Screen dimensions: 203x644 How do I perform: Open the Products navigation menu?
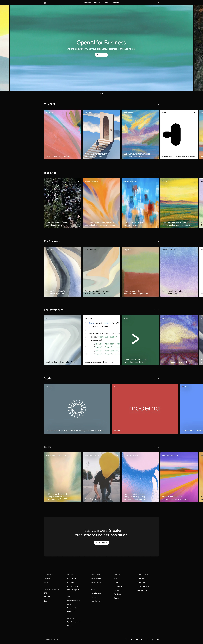coord(97,3)
